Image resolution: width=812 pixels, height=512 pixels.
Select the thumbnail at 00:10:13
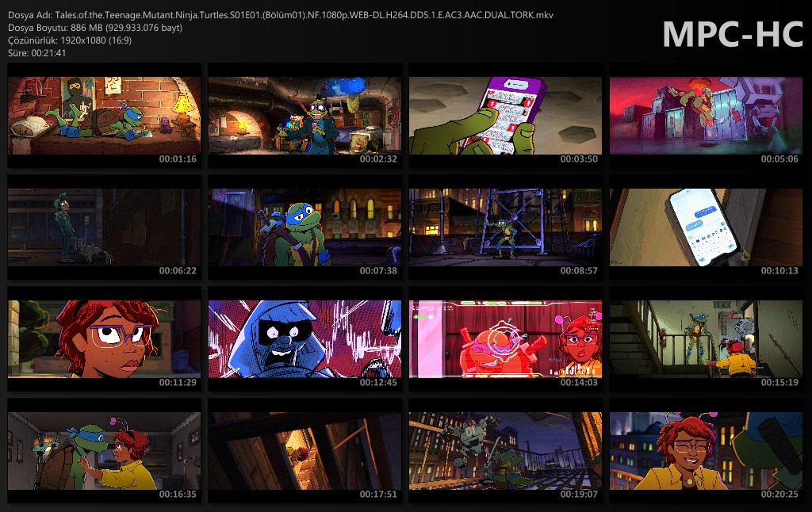click(x=706, y=227)
